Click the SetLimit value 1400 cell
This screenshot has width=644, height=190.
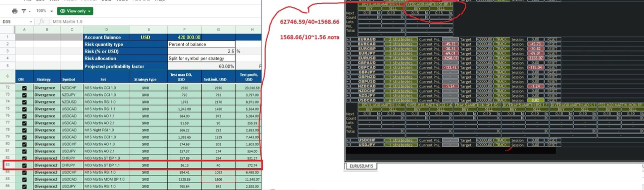pyautogui.click(x=218, y=179)
